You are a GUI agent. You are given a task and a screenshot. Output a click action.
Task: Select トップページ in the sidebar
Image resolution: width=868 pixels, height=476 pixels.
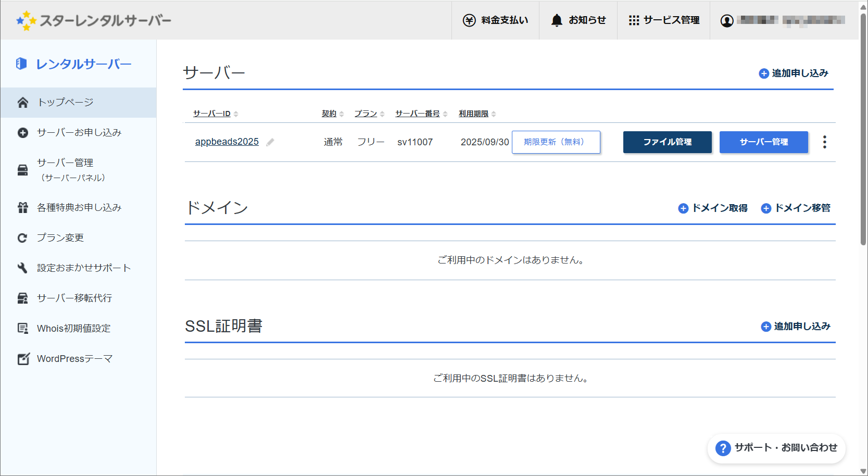pos(78,103)
